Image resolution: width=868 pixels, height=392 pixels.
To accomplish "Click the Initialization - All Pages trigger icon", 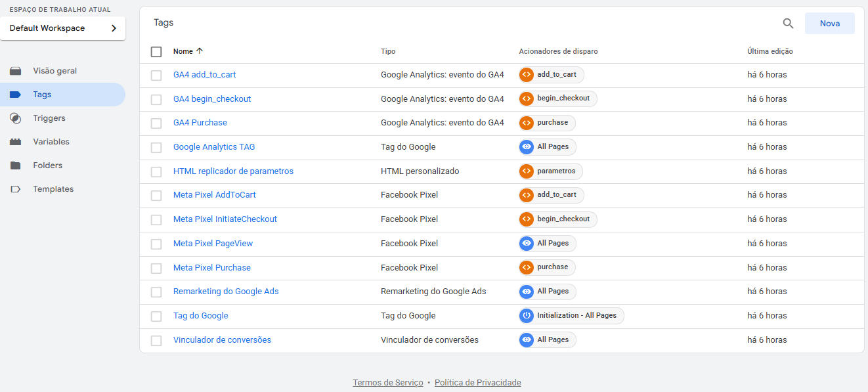I will pos(526,316).
